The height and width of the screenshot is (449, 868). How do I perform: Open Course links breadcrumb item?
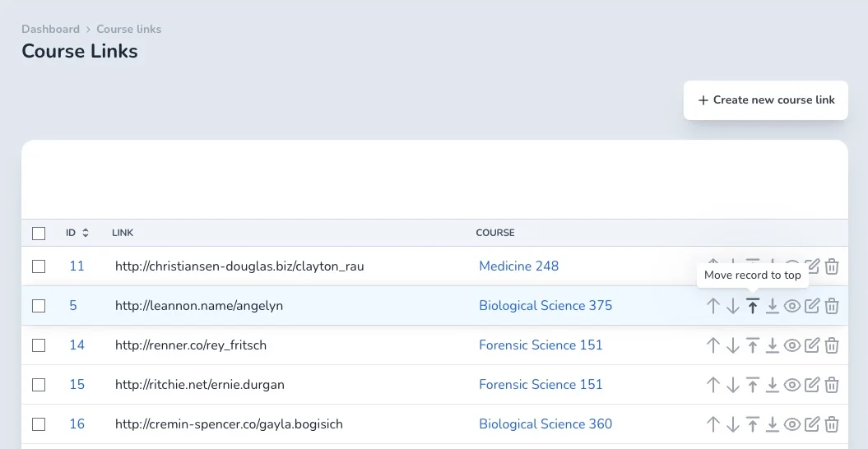click(129, 29)
